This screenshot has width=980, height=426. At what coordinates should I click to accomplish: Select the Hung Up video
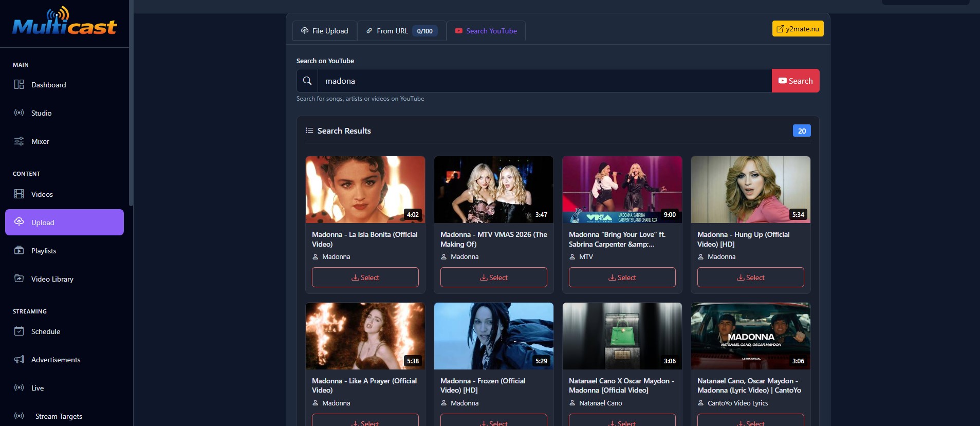coord(751,277)
